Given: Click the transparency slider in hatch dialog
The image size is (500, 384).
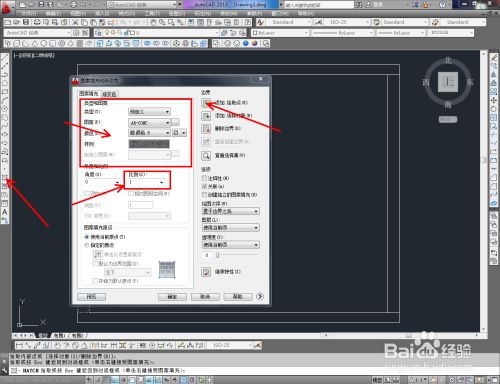Looking at the screenshot, I should 237,255.
